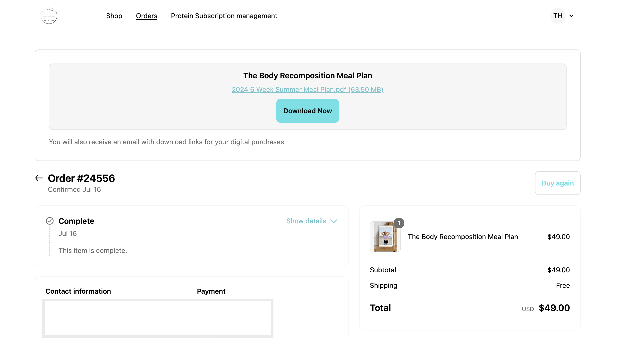Click the quantity badge on product thumbnail
644x338 pixels.
point(399,223)
